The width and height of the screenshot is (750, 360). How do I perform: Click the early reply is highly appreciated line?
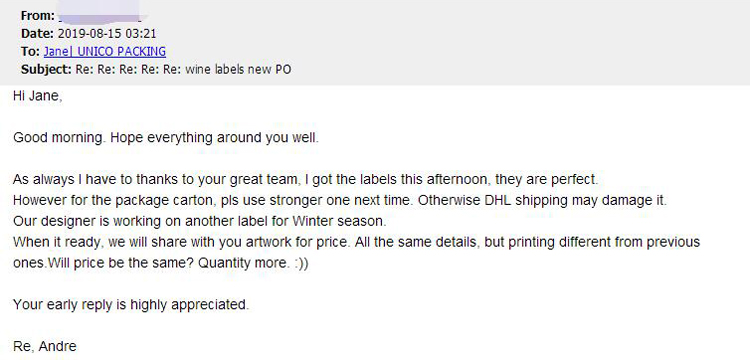pos(131,305)
